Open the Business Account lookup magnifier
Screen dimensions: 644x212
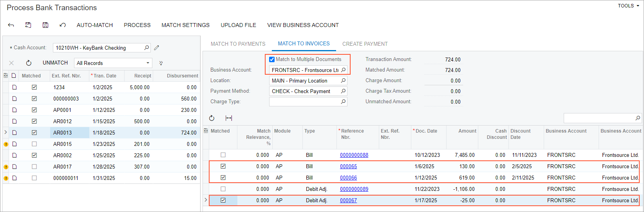[343, 70]
